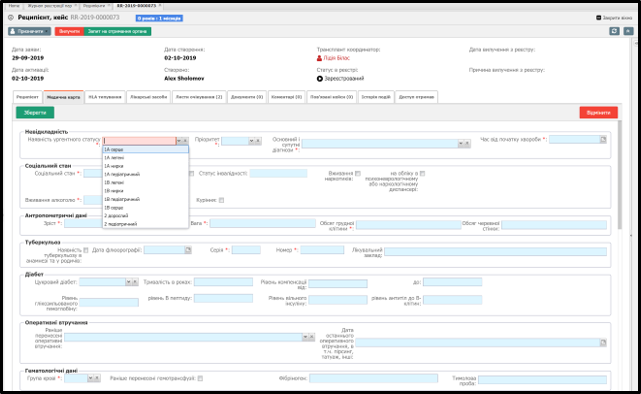Toggle the urgent status dropdown arrow

(179, 141)
